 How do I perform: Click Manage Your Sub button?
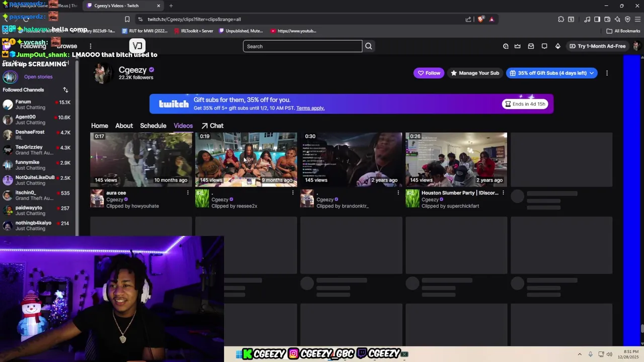click(x=474, y=73)
